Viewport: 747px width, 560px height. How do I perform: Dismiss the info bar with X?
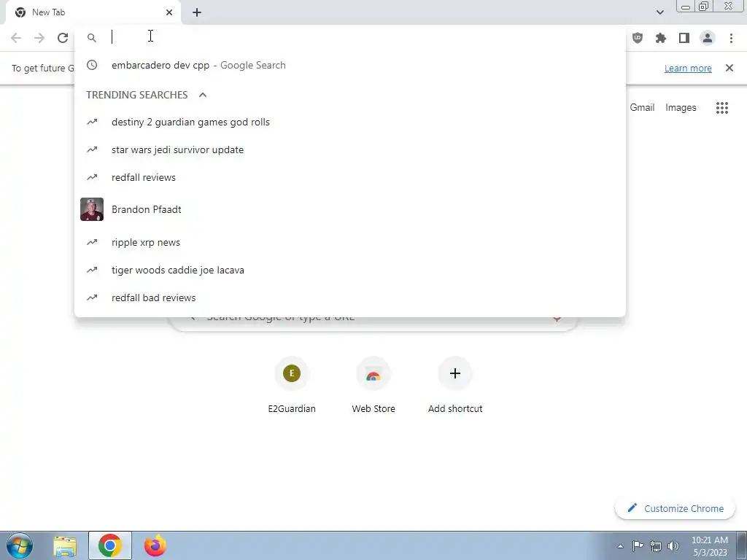click(x=729, y=68)
